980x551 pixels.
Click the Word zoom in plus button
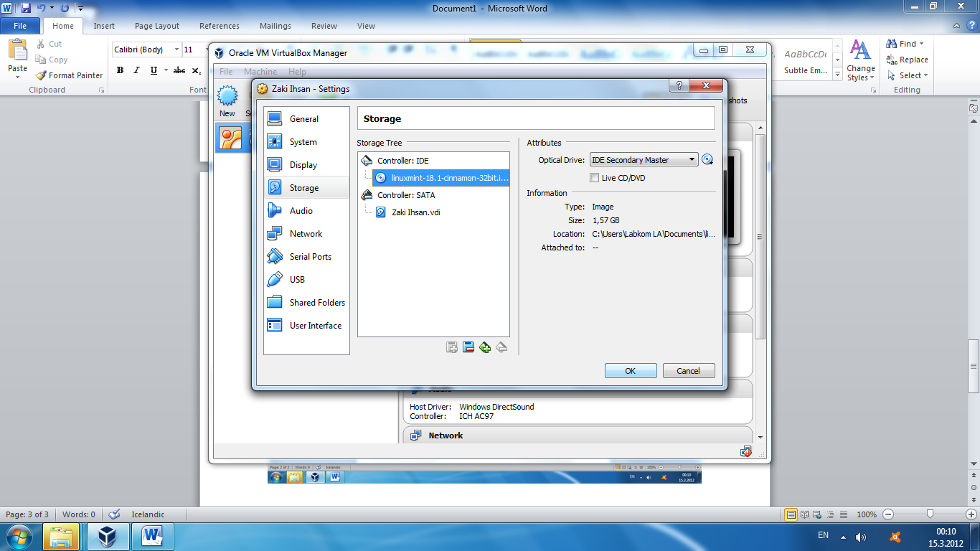[x=971, y=514]
